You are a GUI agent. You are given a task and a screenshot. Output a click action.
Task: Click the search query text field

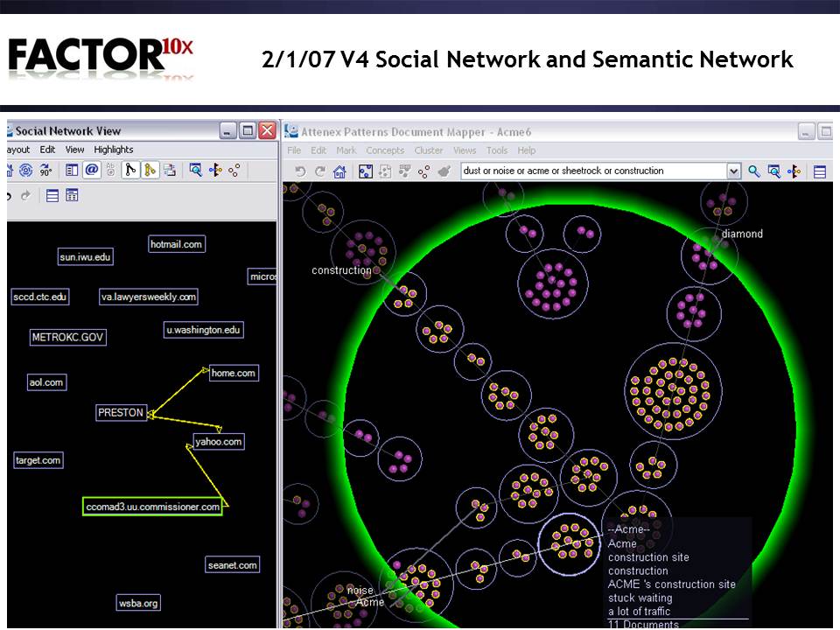[x=593, y=171]
